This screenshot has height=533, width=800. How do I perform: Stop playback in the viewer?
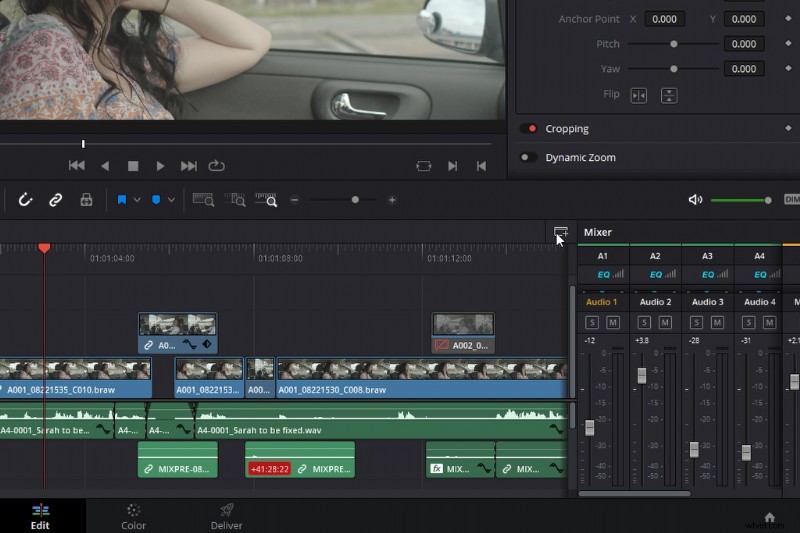pos(133,166)
